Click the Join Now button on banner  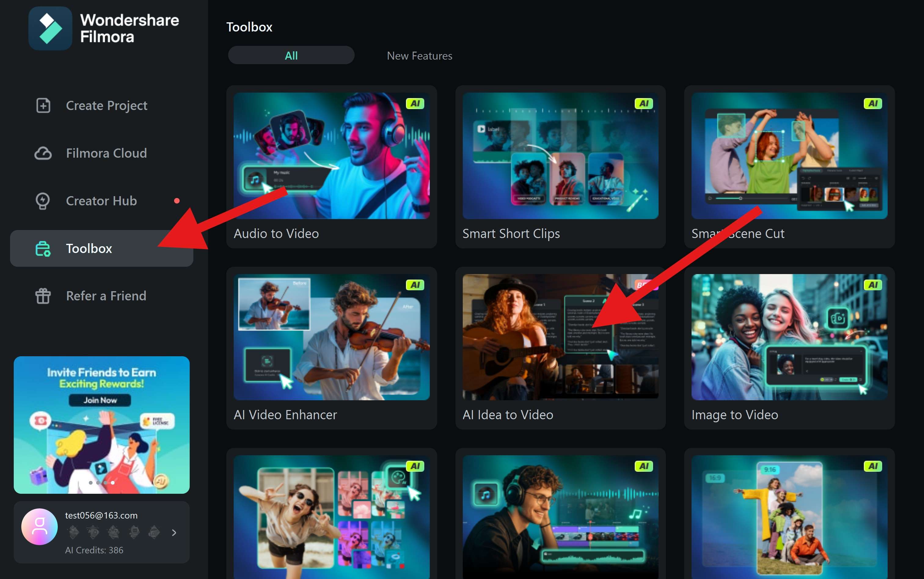pyautogui.click(x=100, y=400)
